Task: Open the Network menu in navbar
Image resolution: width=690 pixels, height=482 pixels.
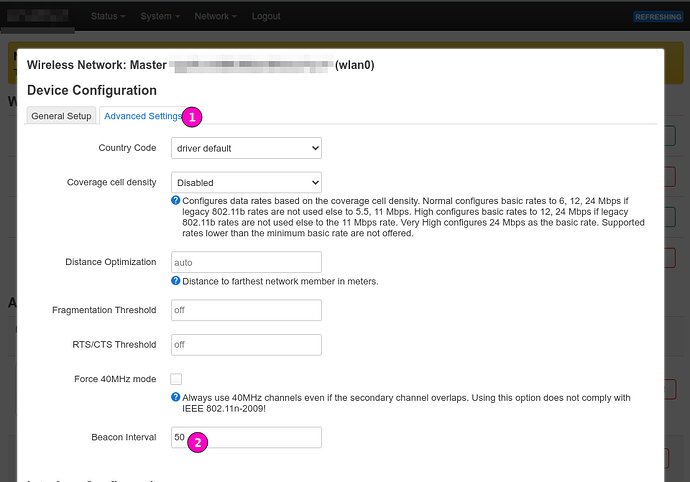Action: (x=216, y=16)
